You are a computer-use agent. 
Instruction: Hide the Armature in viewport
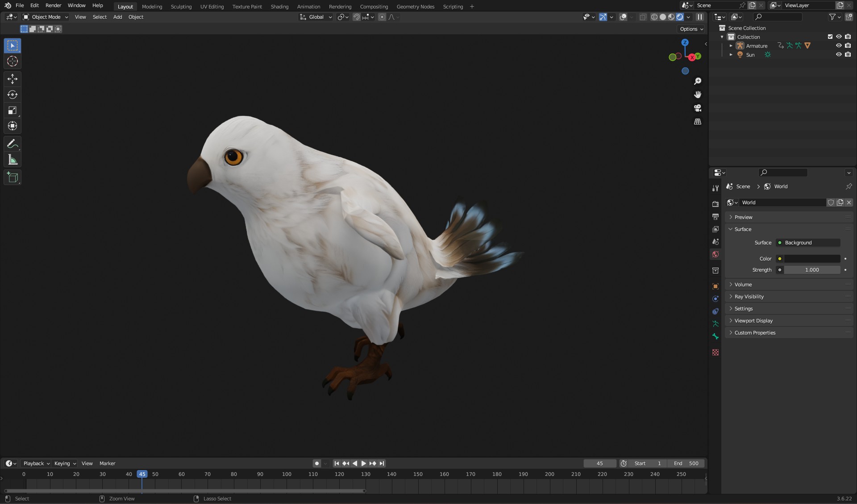[839, 45]
